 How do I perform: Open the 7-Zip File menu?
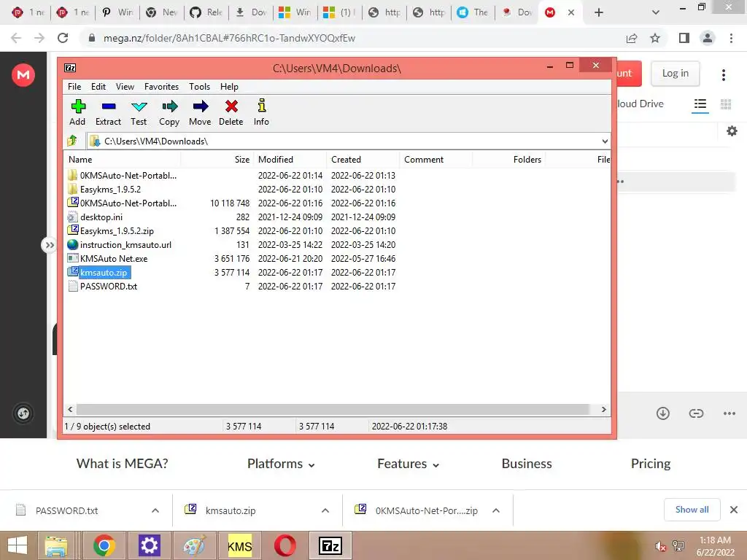pyautogui.click(x=74, y=87)
